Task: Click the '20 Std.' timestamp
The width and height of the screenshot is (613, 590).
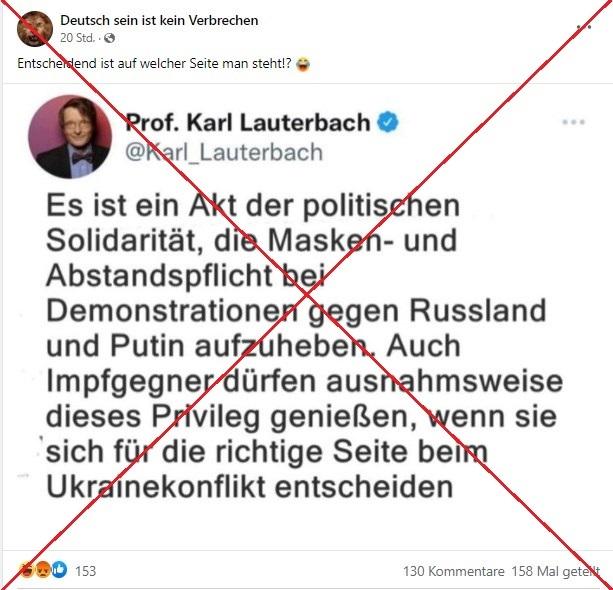Action: pyautogui.click(x=77, y=38)
